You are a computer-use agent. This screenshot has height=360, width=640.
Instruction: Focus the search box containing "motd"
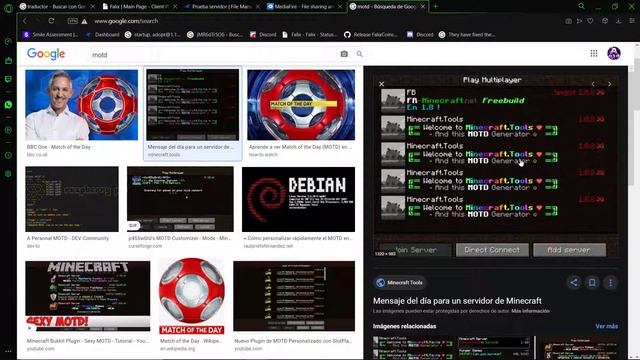212,54
